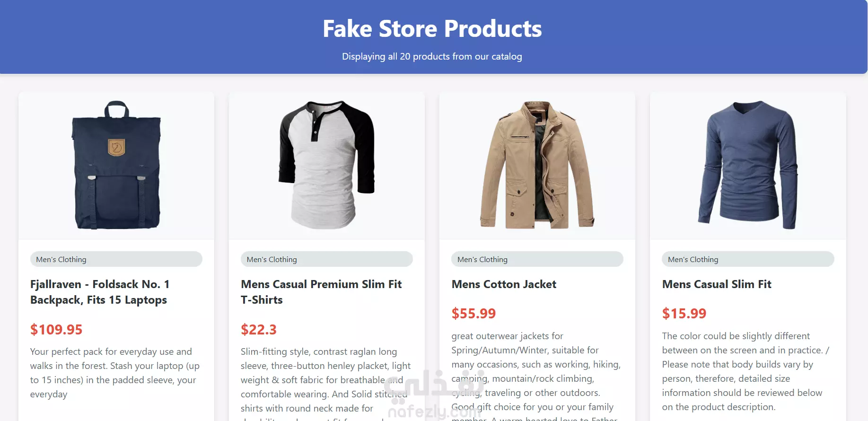
Task: Click the Fake Store Products page heading
Action: tap(432, 29)
